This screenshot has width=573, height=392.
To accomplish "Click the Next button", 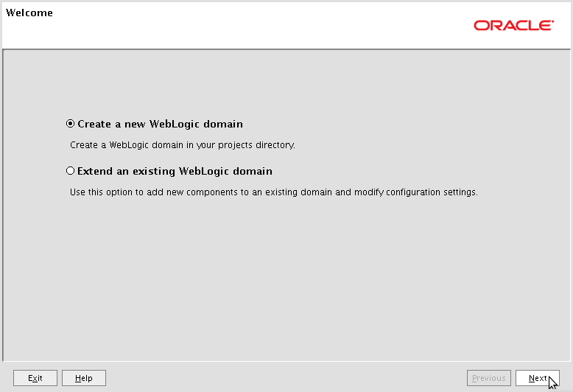I will 537,378.
